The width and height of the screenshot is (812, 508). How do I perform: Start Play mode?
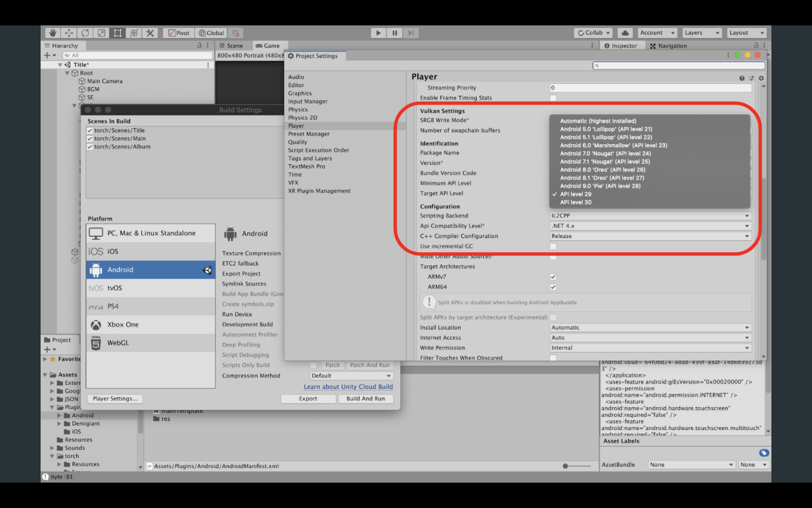coord(378,33)
